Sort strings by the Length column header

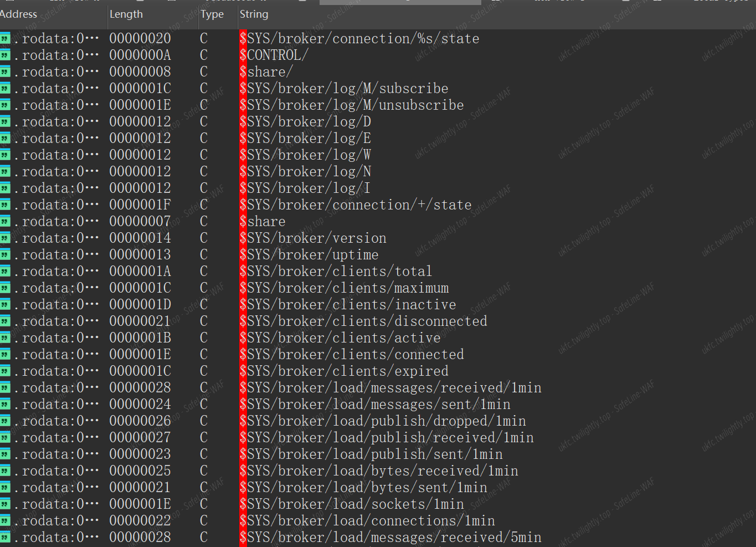[x=126, y=14]
